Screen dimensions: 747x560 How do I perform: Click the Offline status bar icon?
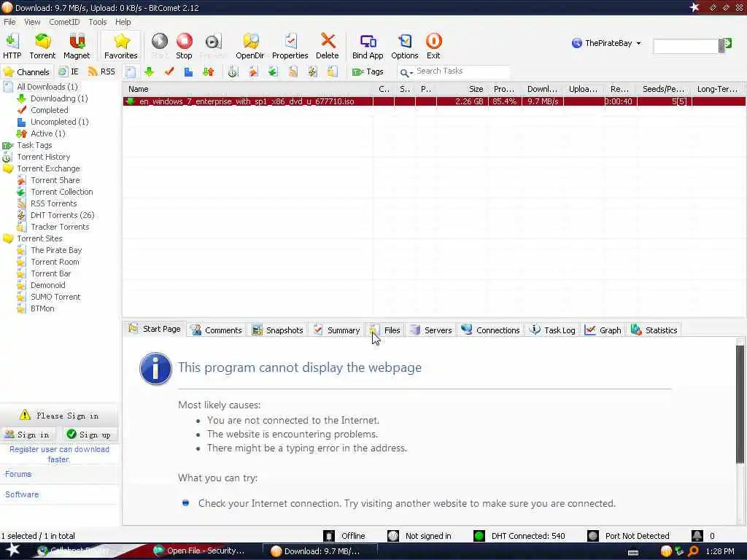click(329, 536)
